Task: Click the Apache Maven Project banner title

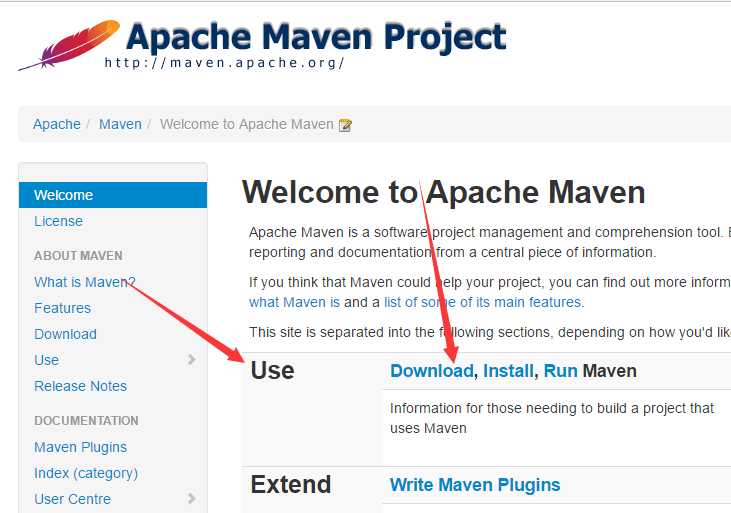Action: click(x=316, y=36)
